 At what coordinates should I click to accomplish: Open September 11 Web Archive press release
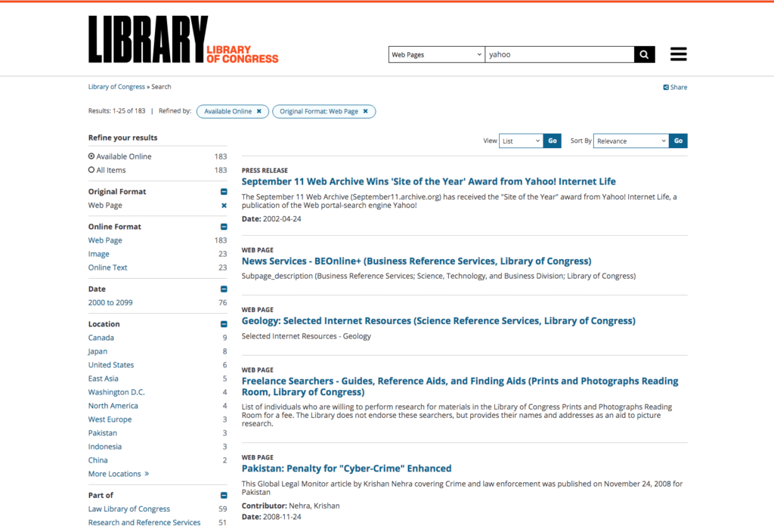429,181
